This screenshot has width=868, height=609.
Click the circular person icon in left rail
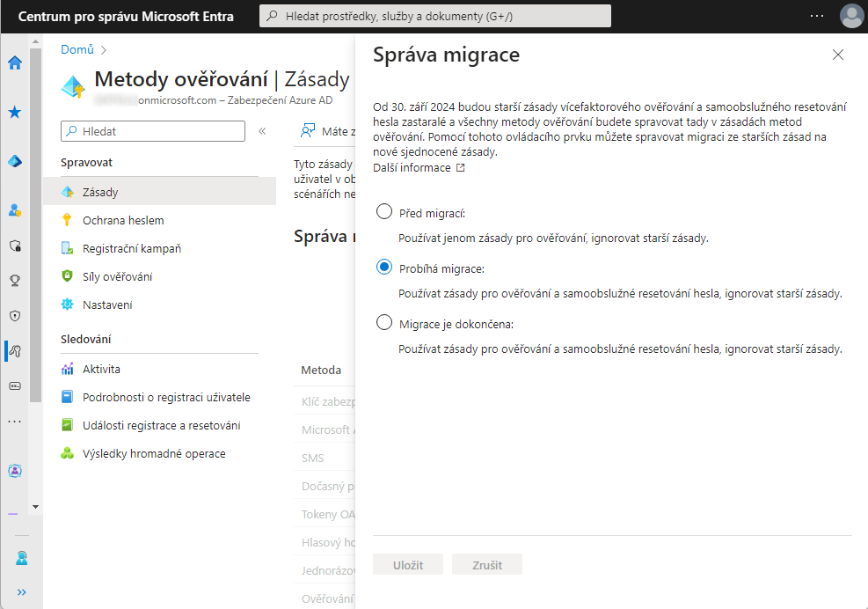[15, 471]
